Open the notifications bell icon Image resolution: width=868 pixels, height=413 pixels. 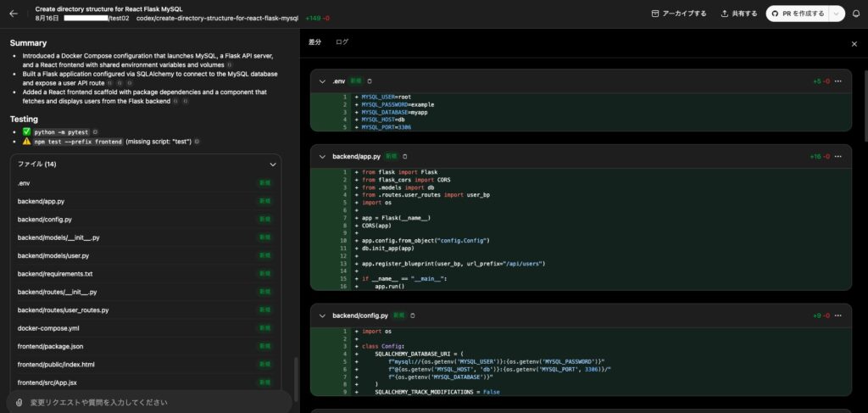[856, 14]
